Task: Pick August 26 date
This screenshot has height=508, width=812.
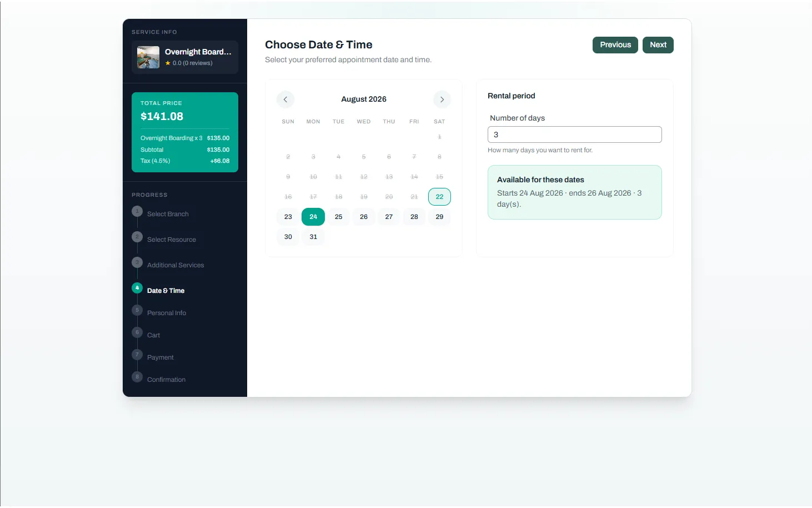Action: tap(364, 217)
